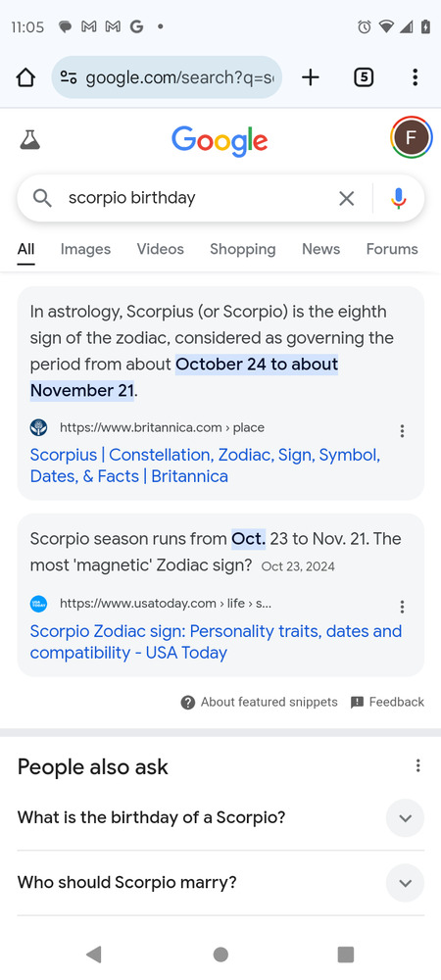The image size is (441, 980).
Task: Open USA Today Scorpio Zodiac sign link
Action: [x=216, y=642]
